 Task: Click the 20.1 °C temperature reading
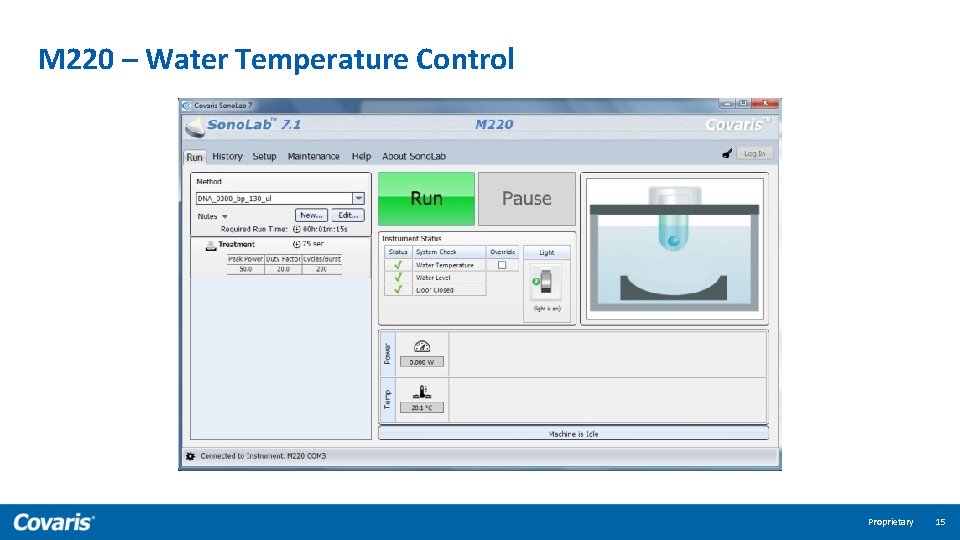(422, 408)
